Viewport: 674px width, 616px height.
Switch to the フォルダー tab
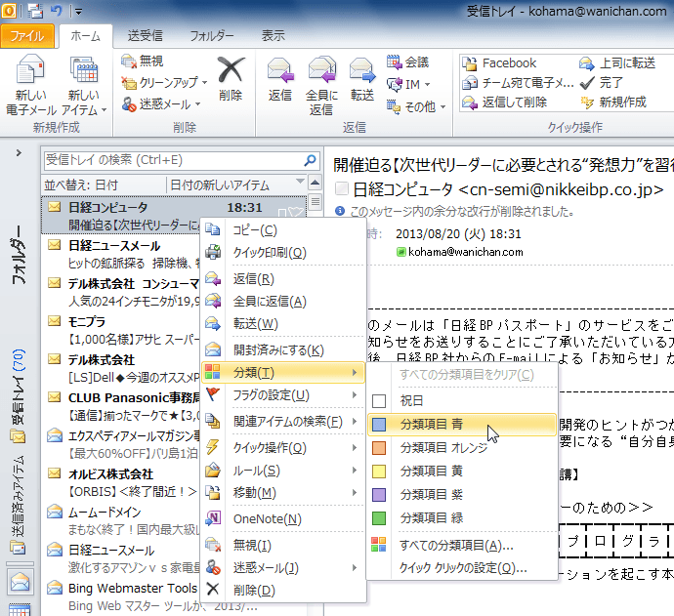212,36
